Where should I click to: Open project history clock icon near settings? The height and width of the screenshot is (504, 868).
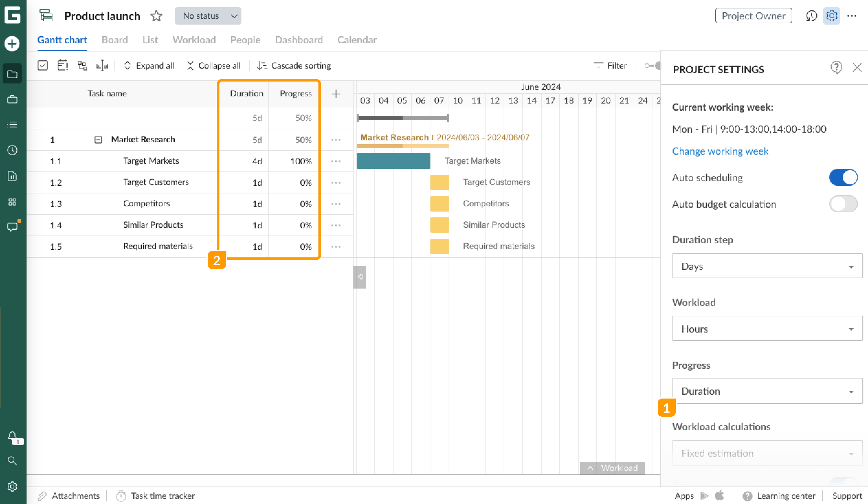[812, 16]
